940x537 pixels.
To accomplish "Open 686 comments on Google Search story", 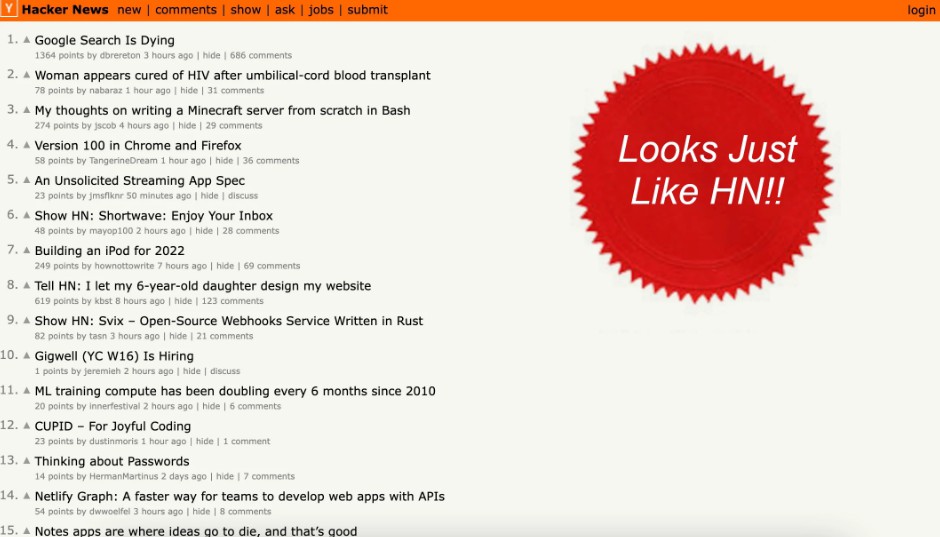I will [260, 56].
